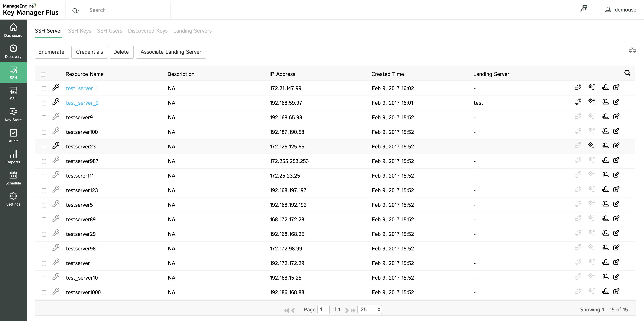Tick the checkbox for test_server_2
Image resolution: width=644 pixels, height=321 pixels.
44,103
